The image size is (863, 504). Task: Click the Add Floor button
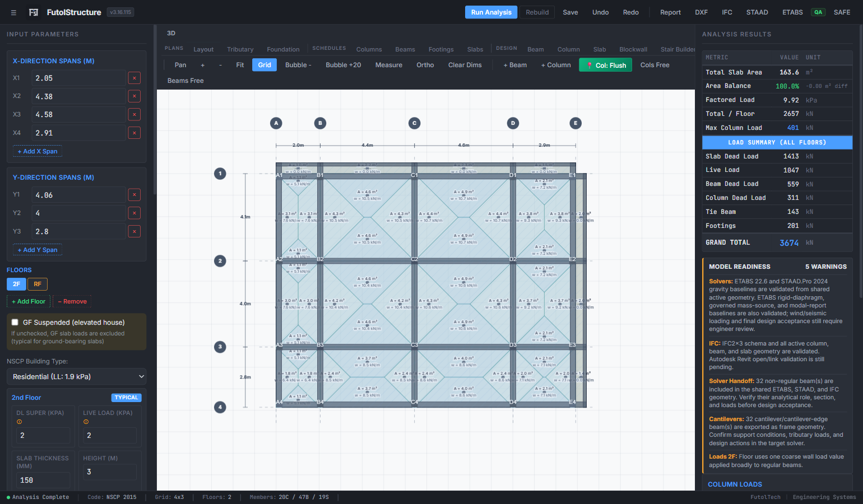tap(29, 301)
